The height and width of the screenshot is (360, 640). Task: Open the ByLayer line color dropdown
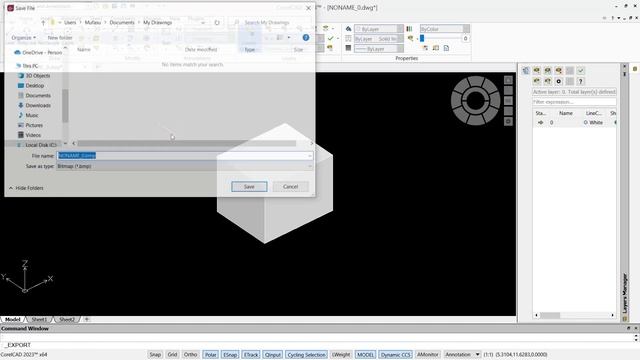(400, 29)
